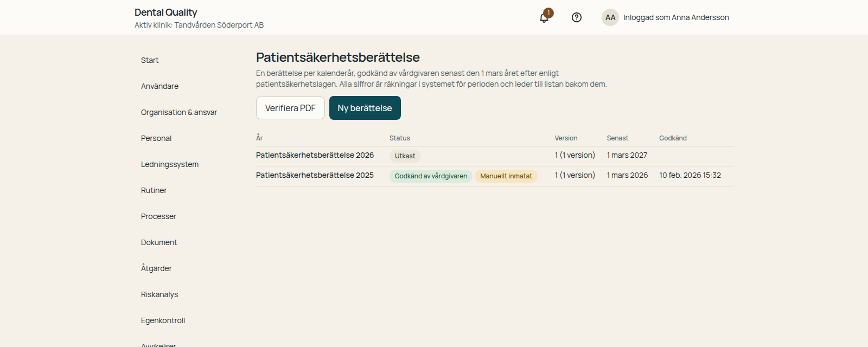
Task: Click Senast column header
Action: coord(617,138)
